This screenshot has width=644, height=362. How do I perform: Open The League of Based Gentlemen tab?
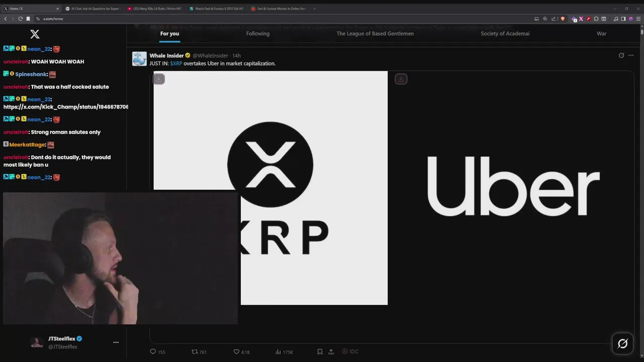coord(375,34)
